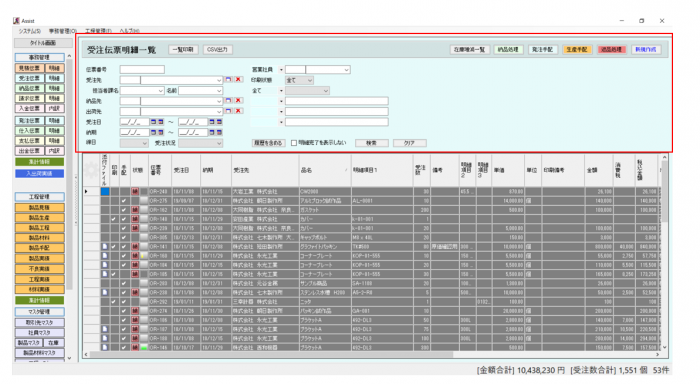Open attachment file icon in row OR-185
The width and height of the screenshot is (700, 384).
[104, 274]
